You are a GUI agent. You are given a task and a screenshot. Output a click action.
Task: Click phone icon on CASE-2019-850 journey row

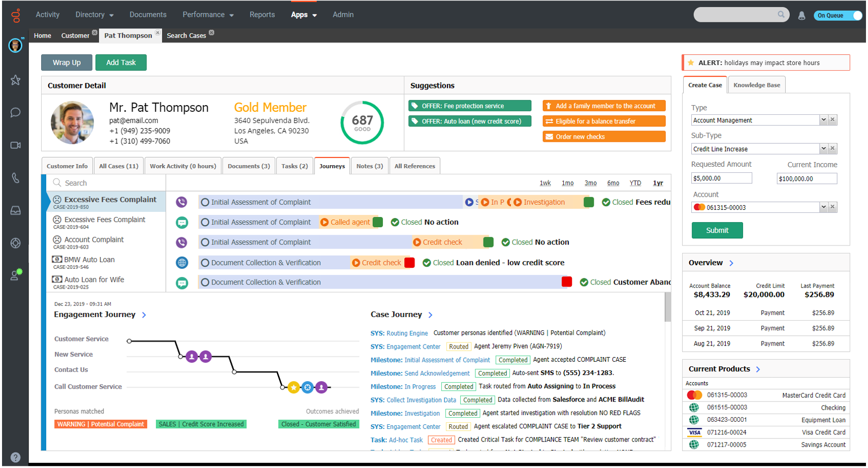click(x=181, y=202)
